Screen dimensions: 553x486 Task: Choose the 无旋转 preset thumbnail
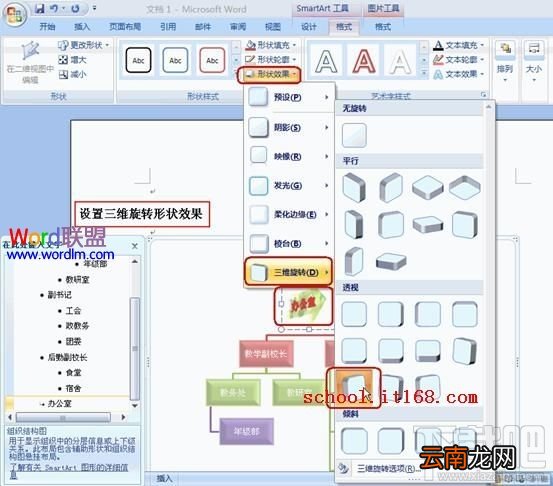pos(354,135)
